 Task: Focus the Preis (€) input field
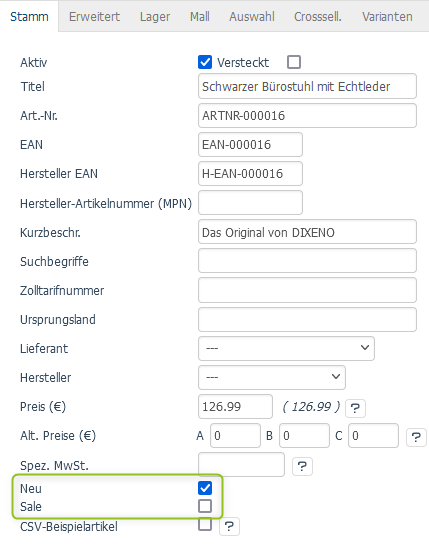[235, 406]
